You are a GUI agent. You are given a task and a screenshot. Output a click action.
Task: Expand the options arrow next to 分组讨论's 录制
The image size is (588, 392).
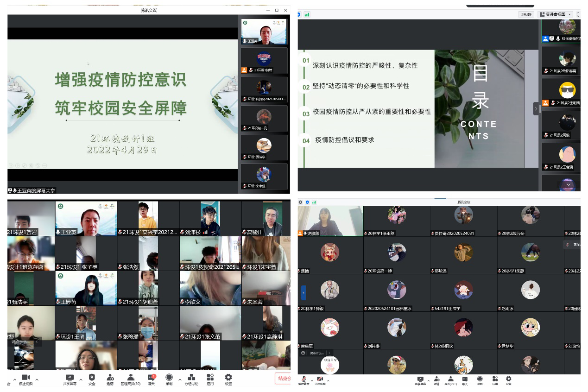click(180, 379)
